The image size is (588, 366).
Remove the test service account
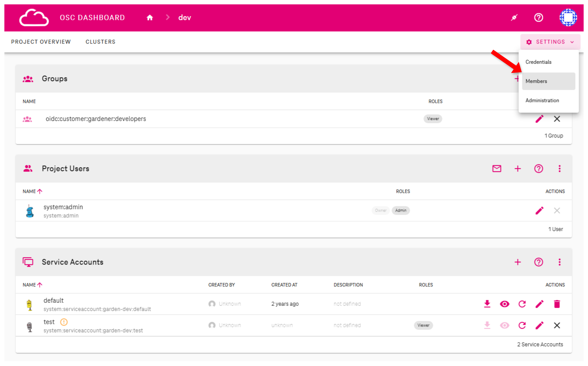(x=557, y=325)
